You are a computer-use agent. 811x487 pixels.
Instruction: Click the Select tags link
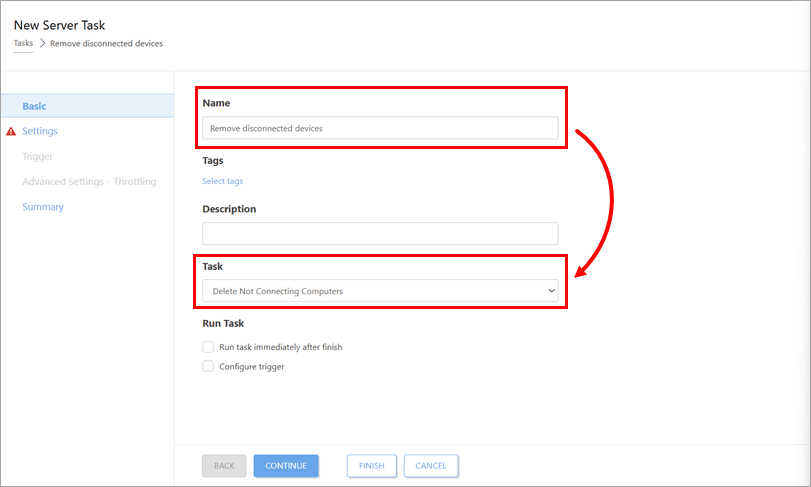[x=222, y=181]
